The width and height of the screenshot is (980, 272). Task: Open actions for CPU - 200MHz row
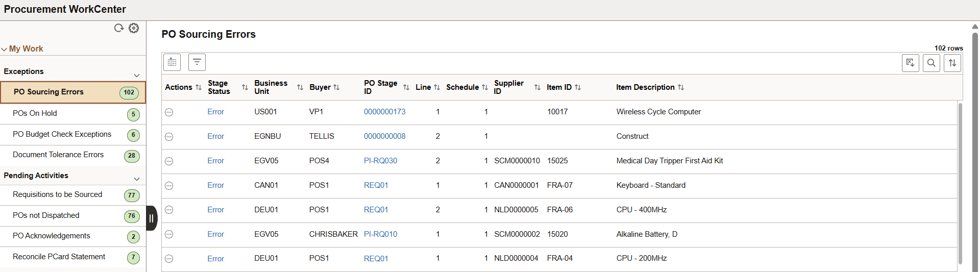click(x=169, y=259)
